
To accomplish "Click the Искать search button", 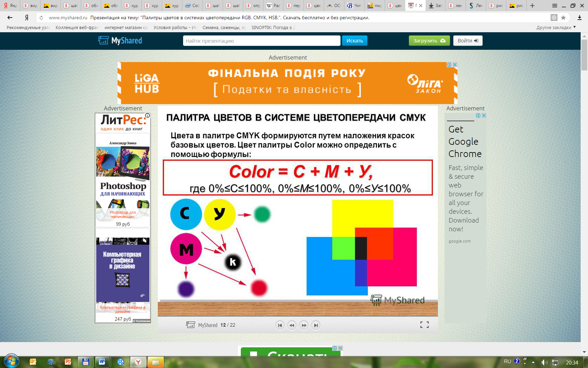I will (355, 41).
